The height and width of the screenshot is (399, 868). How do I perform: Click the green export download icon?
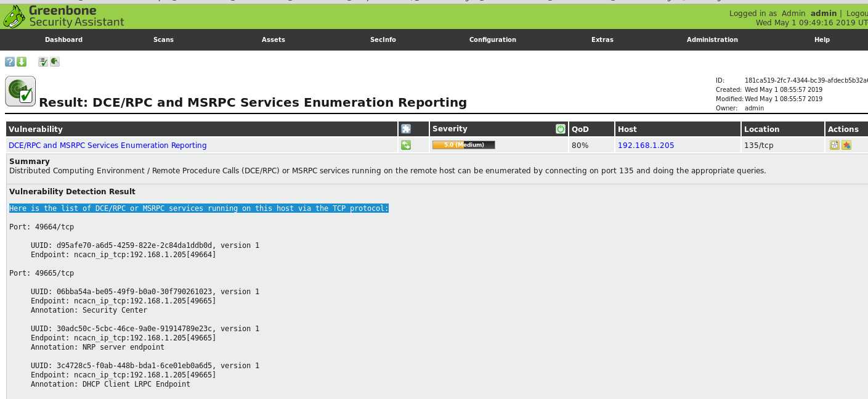click(x=22, y=62)
